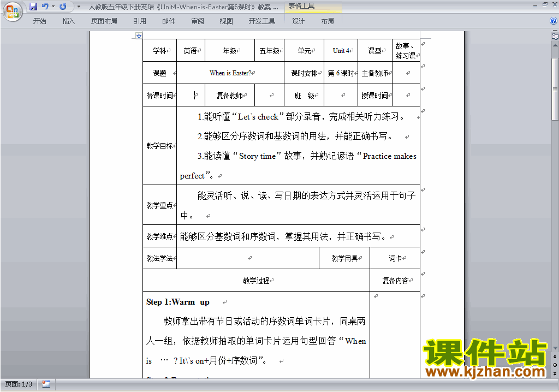Go to previous page with double-up arrow
The width and height of the screenshot is (559, 392).
[x=555, y=357]
